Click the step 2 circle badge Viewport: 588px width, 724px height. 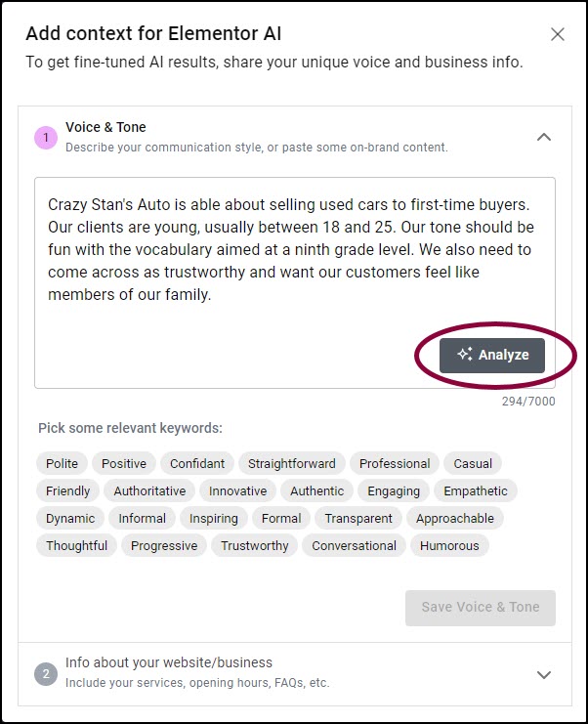[x=46, y=674]
